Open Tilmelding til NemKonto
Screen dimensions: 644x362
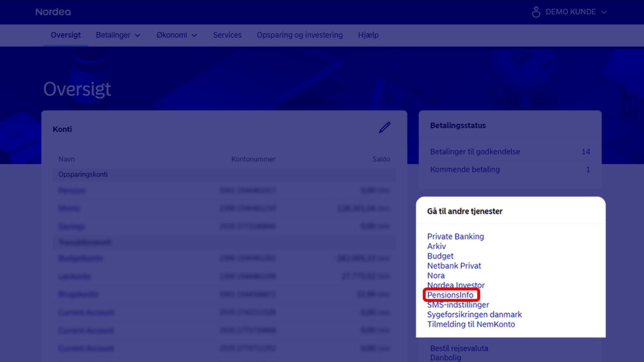coord(471,324)
